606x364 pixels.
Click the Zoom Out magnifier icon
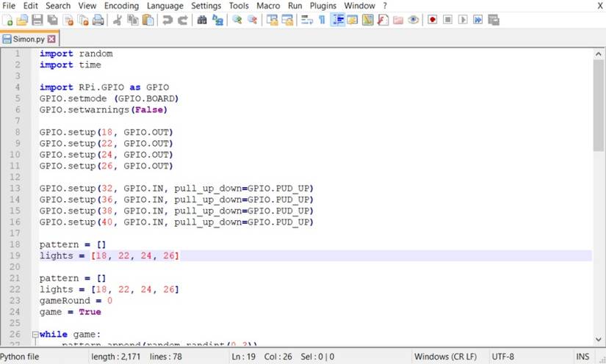(253, 20)
